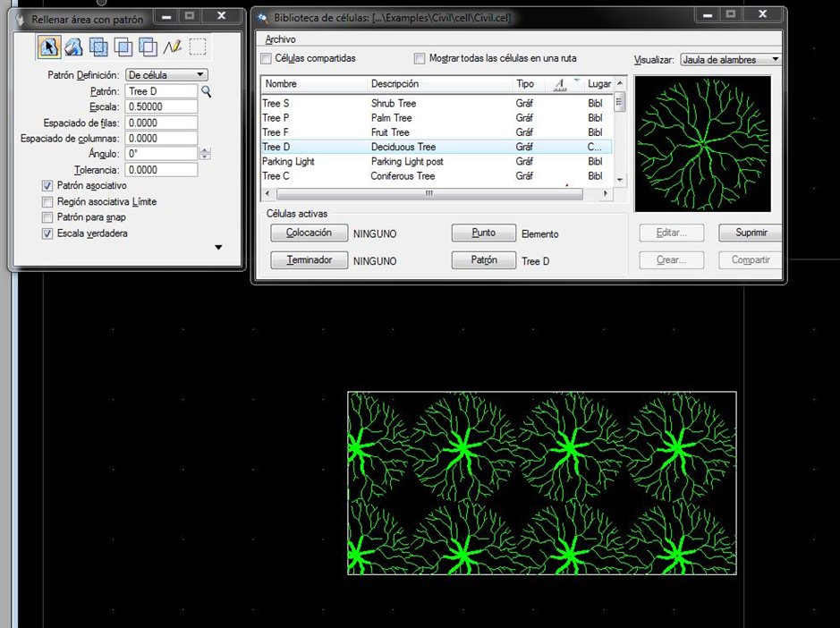
Task: Open the Patrón Definición dropdown
Action: click(x=166, y=75)
